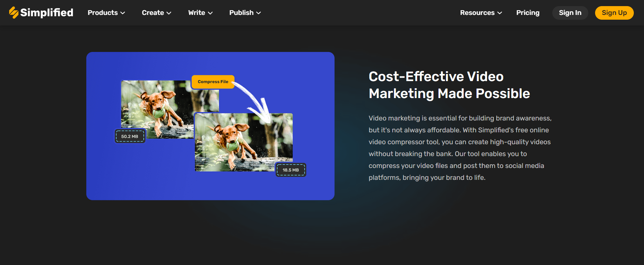Image resolution: width=644 pixels, height=265 pixels.
Task: Open the Publish menu
Action: 241,13
